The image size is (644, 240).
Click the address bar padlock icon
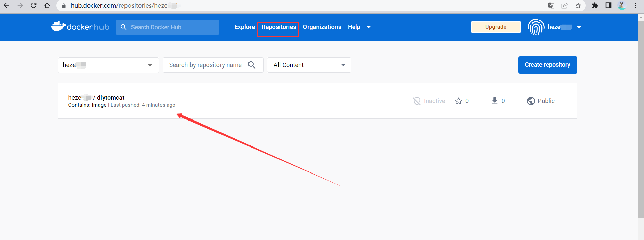(x=64, y=6)
